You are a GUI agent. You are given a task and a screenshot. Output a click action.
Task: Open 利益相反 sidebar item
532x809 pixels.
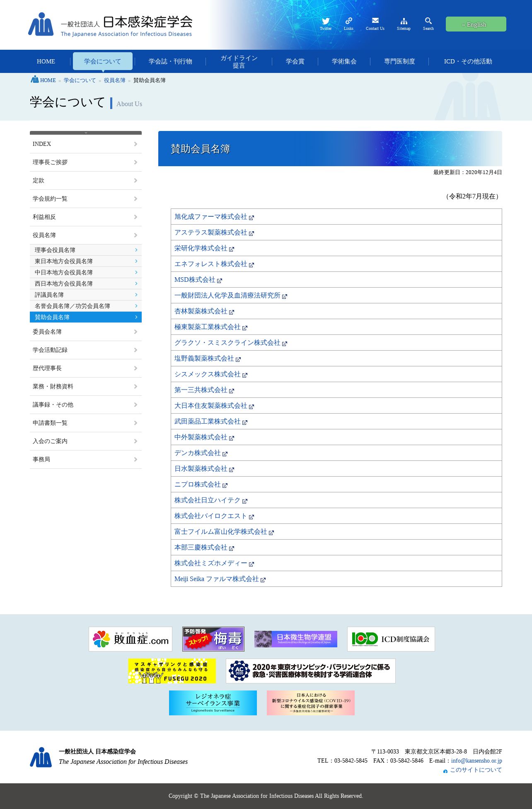(86, 217)
